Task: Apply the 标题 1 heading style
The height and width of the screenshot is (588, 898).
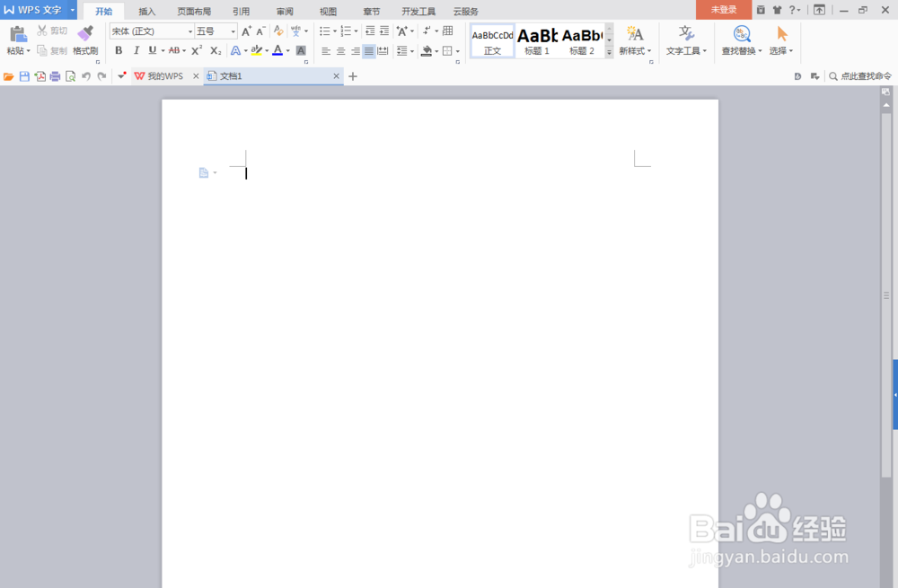Action: 537,40
